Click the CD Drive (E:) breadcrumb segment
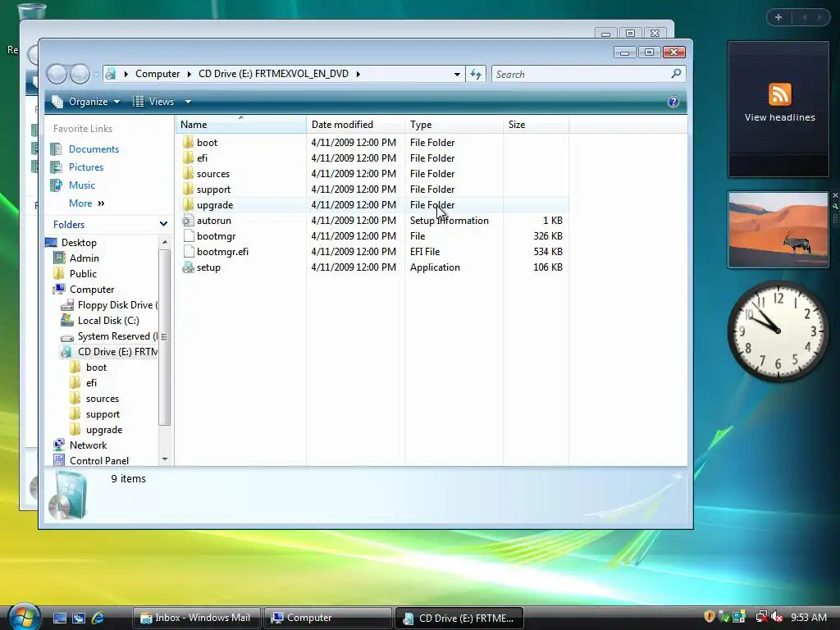The image size is (840, 630). coord(273,74)
